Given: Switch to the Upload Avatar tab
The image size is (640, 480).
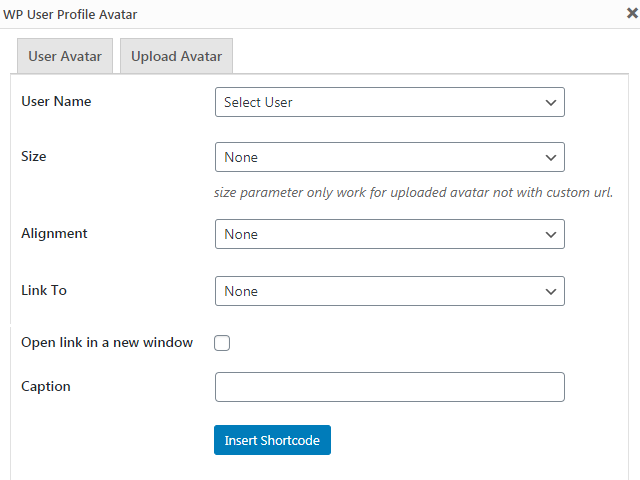Looking at the screenshot, I should (176, 56).
